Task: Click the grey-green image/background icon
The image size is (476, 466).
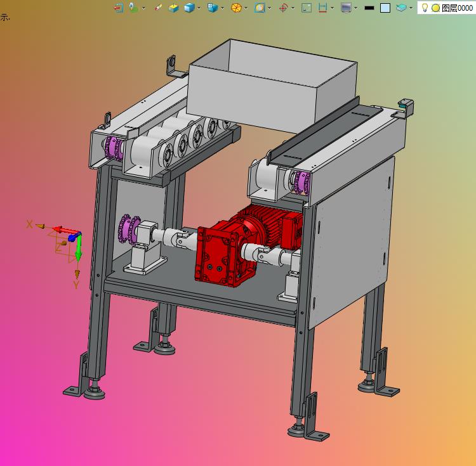Action: [307, 8]
